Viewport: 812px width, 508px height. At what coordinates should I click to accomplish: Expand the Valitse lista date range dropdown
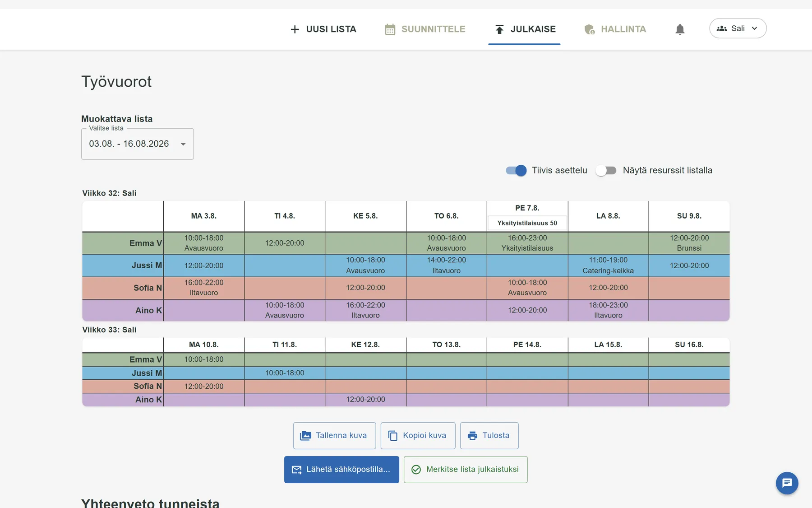(138, 144)
